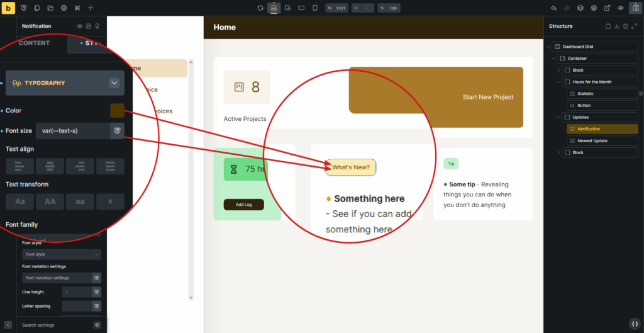
Task: Select the tablet portrait breakpoint icon
Action: point(288,8)
